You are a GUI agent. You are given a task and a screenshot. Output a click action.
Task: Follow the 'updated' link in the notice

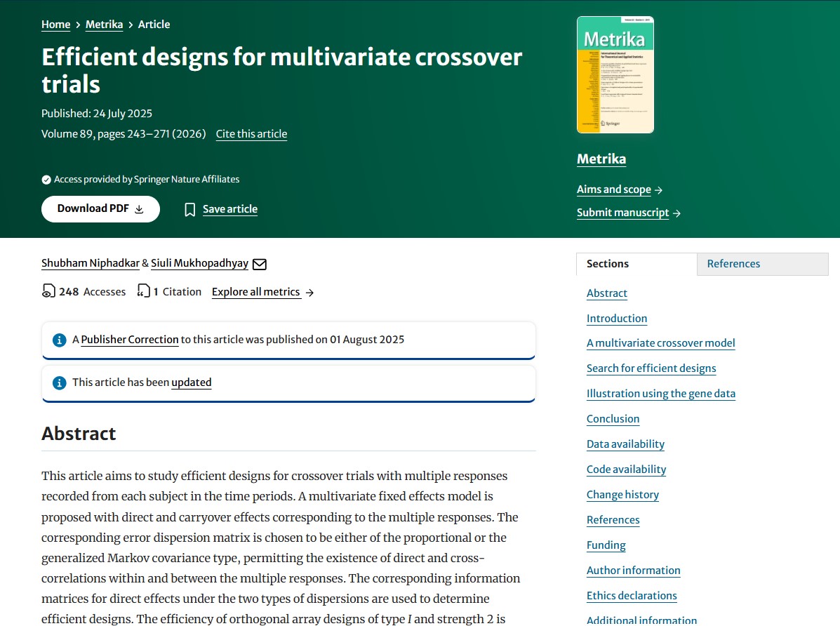pos(192,382)
